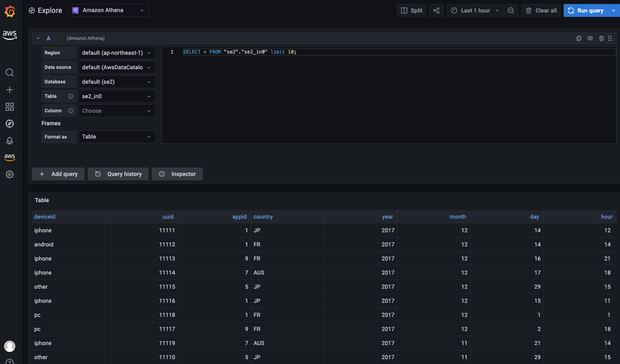Open the Dashboards grid icon in sidebar
620x364 pixels.
point(10,107)
